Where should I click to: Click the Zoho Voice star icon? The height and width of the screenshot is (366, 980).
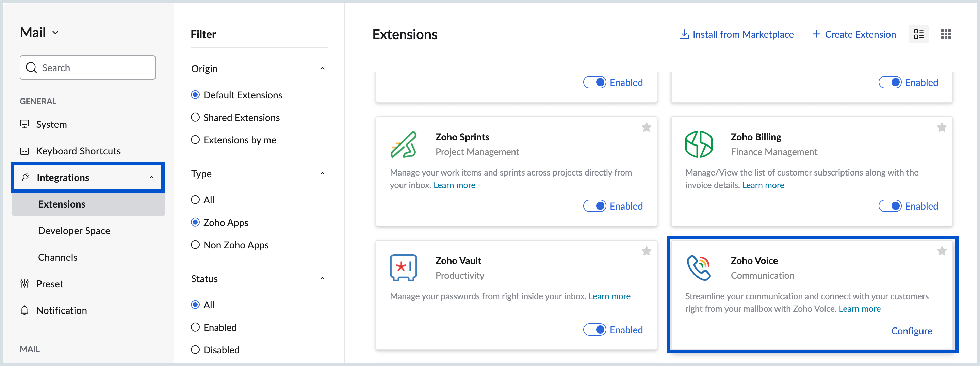pos(941,251)
